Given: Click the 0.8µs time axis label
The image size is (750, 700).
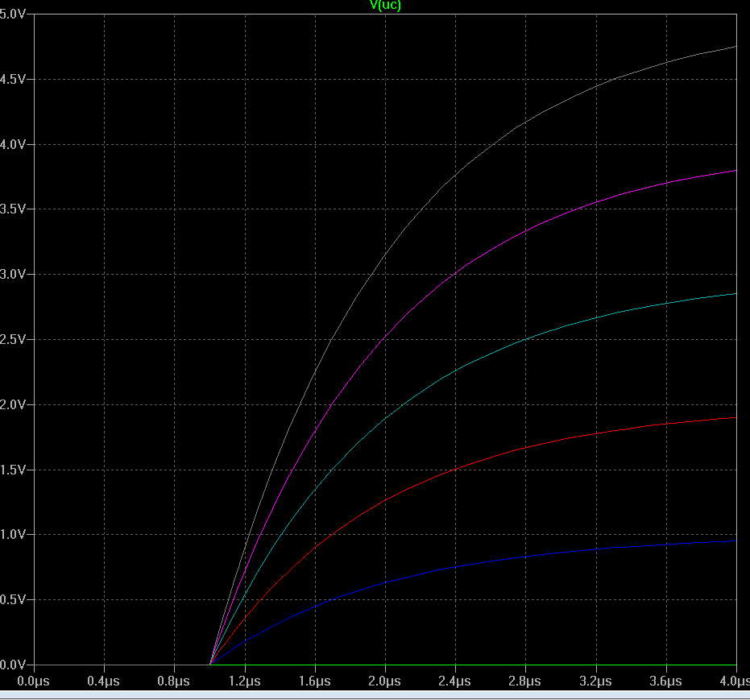Looking at the screenshot, I should click(x=174, y=681).
